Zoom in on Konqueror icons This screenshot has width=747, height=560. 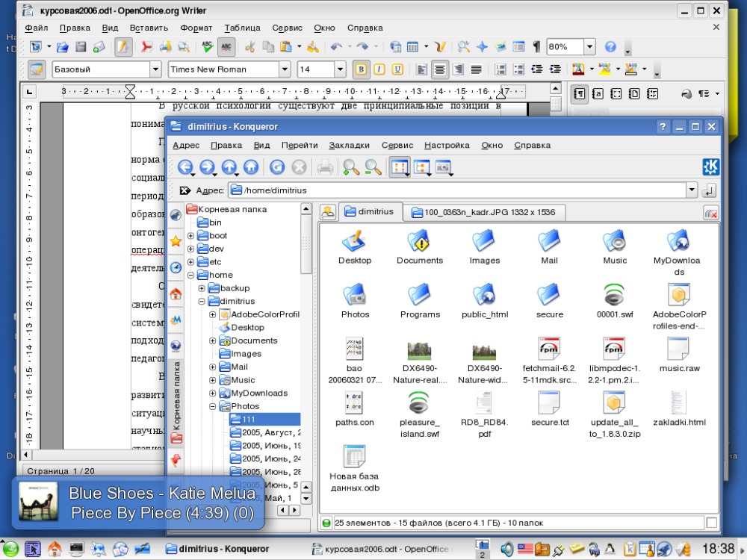(351, 167)
